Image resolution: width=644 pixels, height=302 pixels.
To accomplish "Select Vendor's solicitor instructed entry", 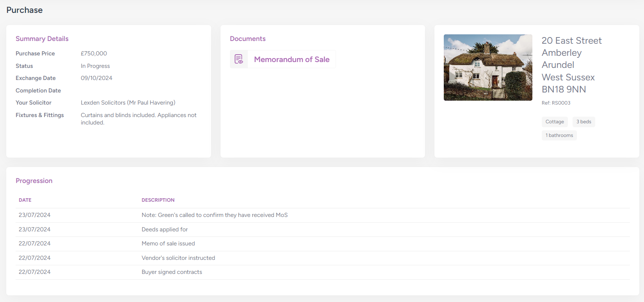I will click(x=178, y=258).
